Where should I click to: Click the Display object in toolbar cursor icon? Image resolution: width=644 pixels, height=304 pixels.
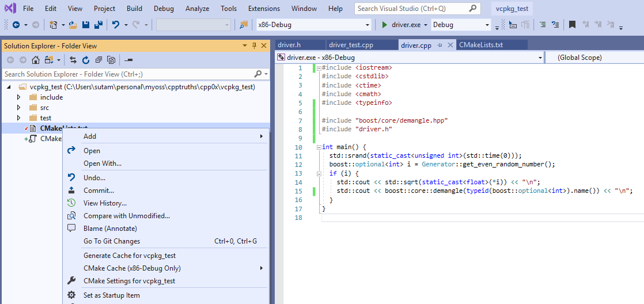(513, 25)
